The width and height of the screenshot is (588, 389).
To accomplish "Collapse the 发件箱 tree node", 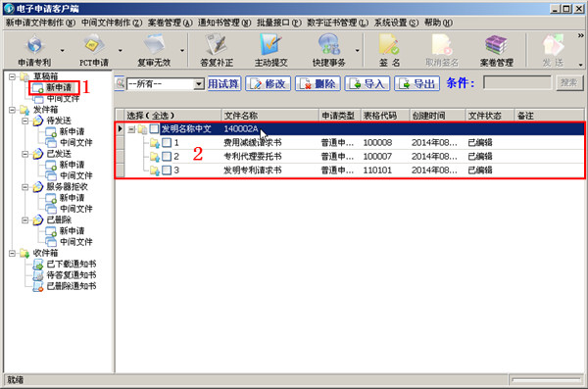I will [x=12, y=110].
